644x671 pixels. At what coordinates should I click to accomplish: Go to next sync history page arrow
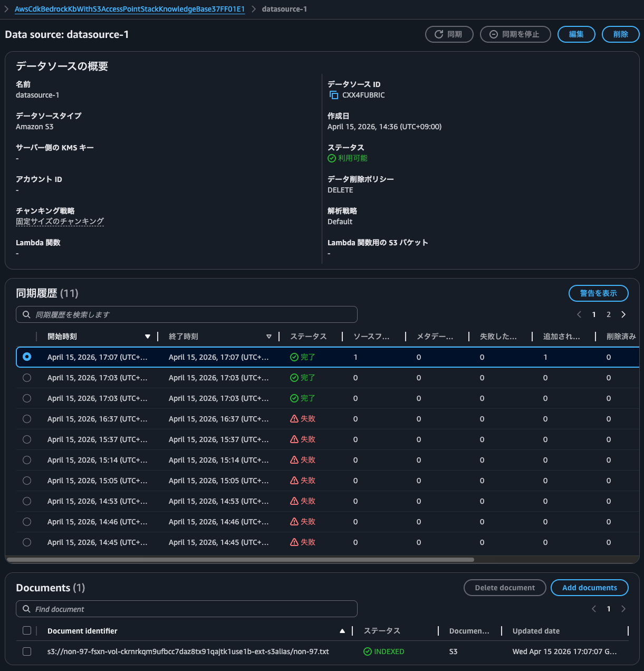pos(623,314)
